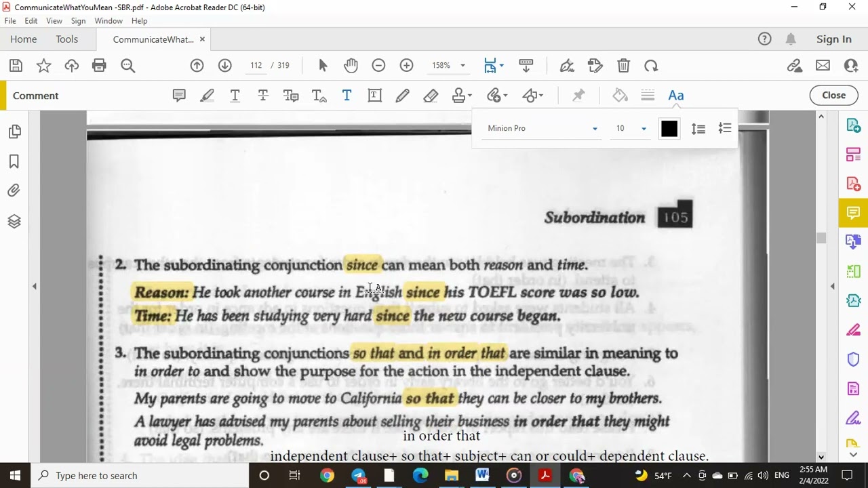This screenshot has height=488, width=868.
Task: Open the Attachments paperclip panel
Action: [14, 191]
